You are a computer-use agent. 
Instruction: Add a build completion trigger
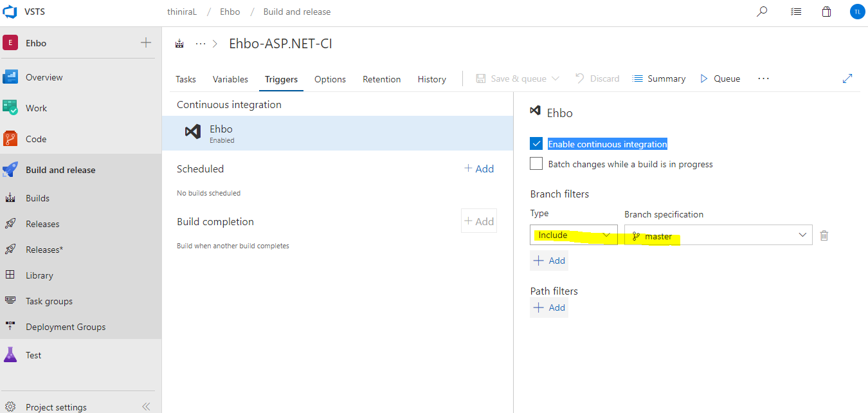click(479, 221)
